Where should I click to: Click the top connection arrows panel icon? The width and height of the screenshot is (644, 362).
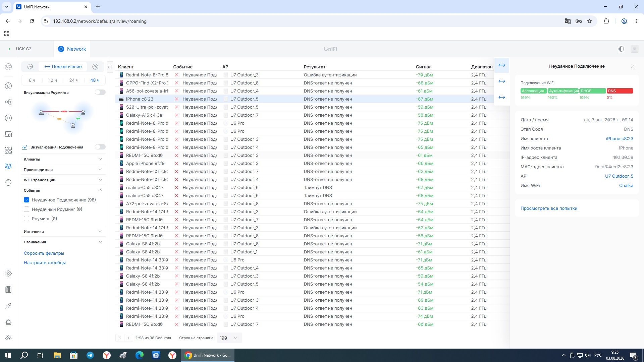tap(502, 65)
